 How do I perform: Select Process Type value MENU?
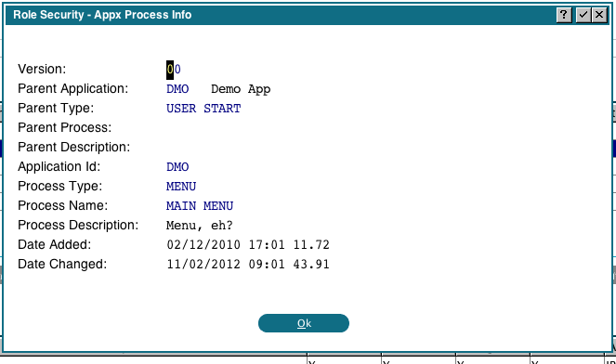click(181, 186)
